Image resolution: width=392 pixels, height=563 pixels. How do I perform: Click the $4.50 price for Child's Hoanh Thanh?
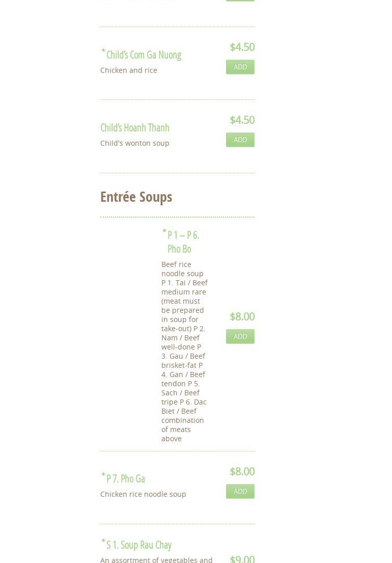point(242,120)
